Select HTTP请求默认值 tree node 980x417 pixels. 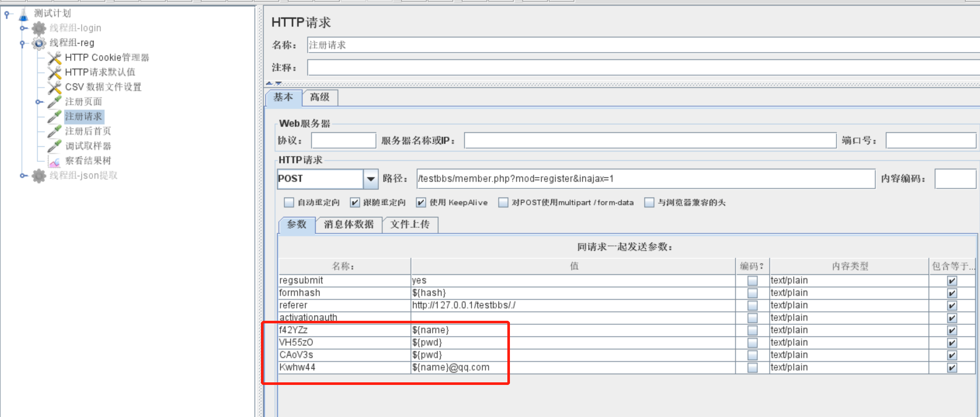click(100, 72)
